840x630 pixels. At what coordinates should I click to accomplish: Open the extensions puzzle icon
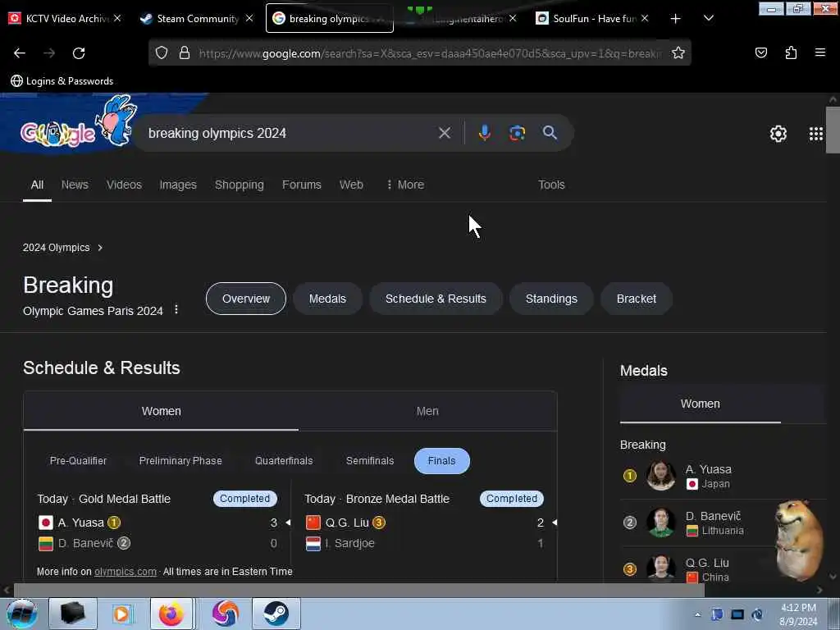[791, 52]
